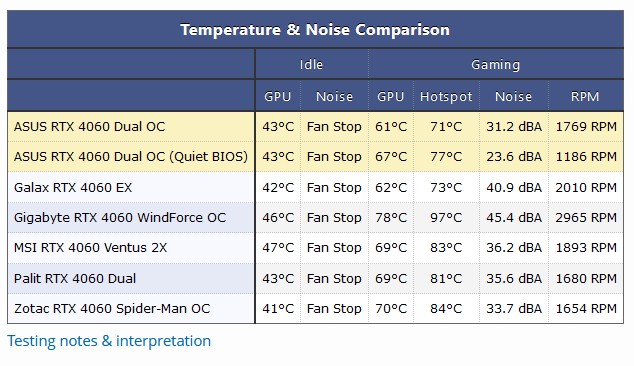Click the 97°C hotspot value for Gigabyte
634x366 pixels.
446,218
